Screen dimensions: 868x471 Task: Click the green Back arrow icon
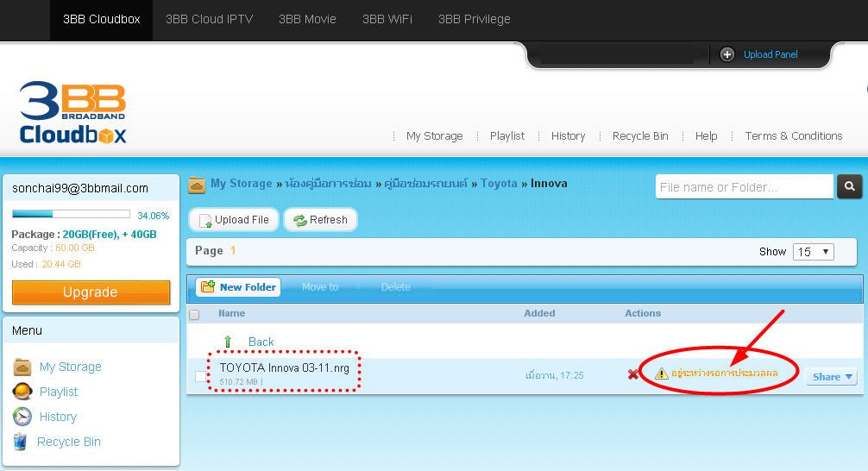coord(228,342)
